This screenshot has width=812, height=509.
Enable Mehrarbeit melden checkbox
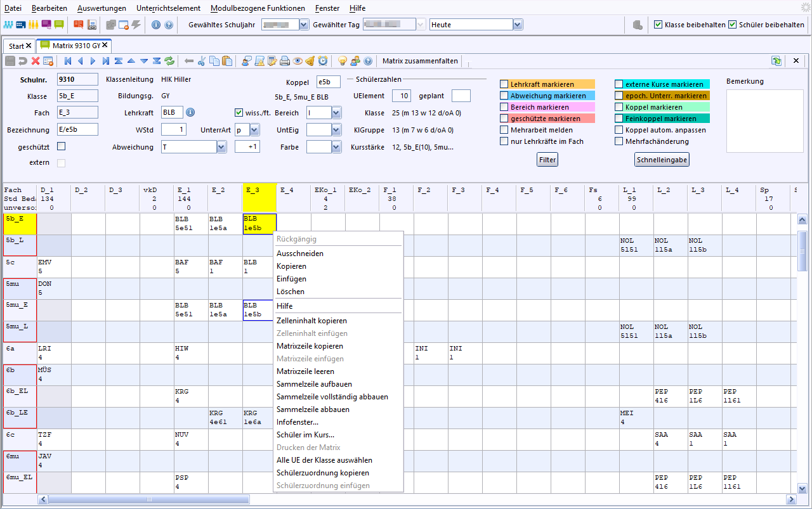click(x=504, y=130)
